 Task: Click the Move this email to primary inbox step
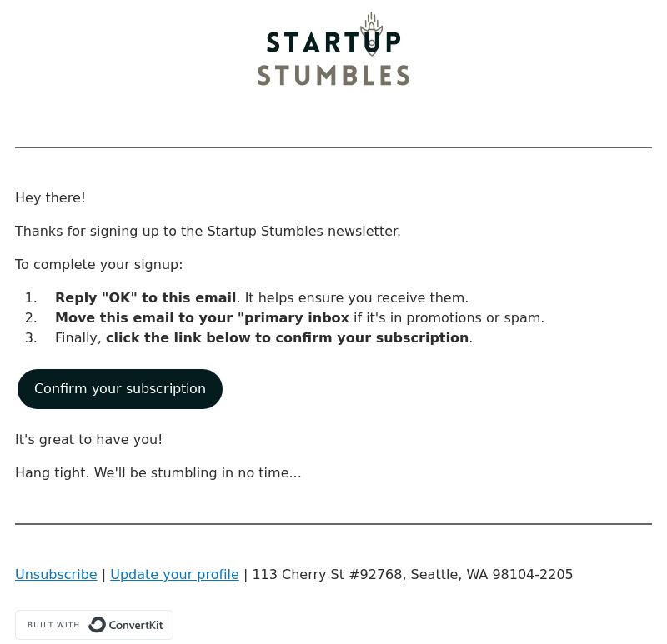tap(299, 317)
